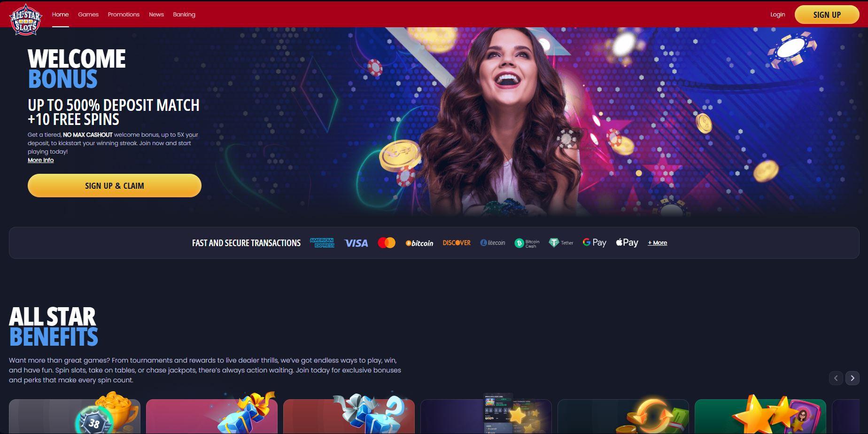
Task: Open the benefit card with silver-ribbon gift boxes
Action: tap(349, 416)
